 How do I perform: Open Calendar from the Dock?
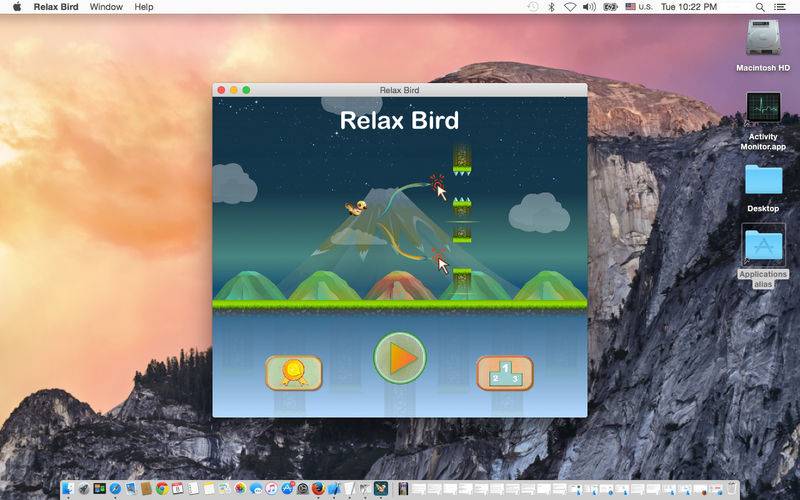click(177, 489)
